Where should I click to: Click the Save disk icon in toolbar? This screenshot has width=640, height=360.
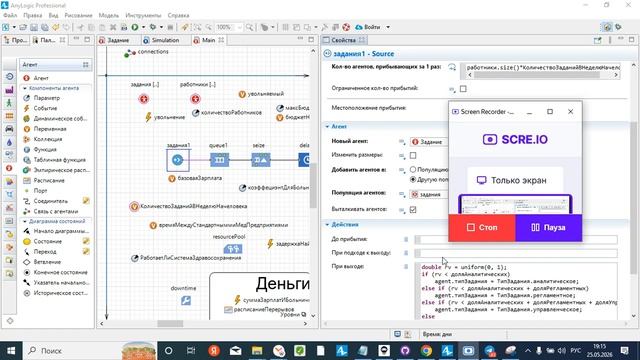(34, 27)
